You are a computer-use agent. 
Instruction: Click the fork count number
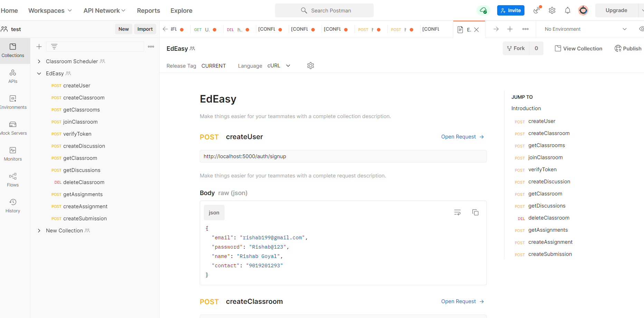click(x=536, y=48)
